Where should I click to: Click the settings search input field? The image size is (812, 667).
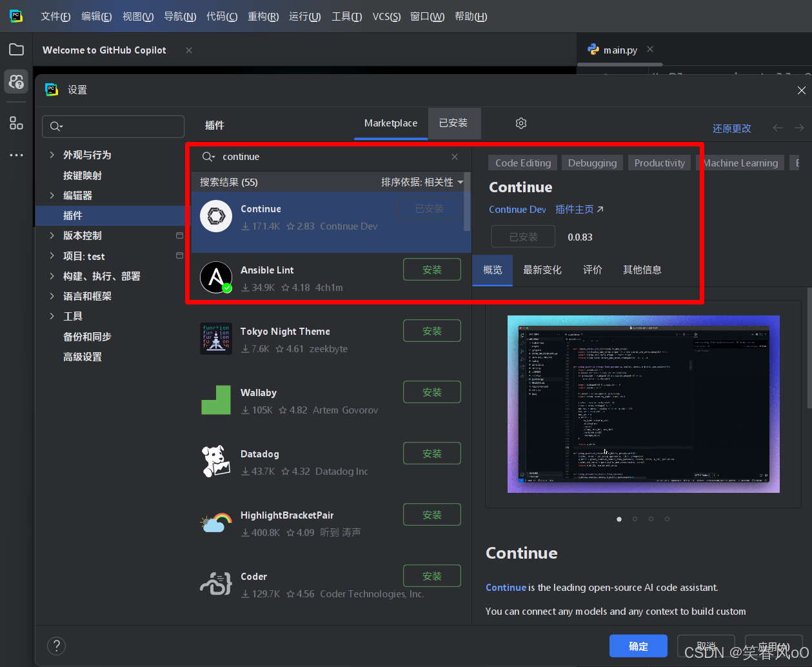point(114,126)
